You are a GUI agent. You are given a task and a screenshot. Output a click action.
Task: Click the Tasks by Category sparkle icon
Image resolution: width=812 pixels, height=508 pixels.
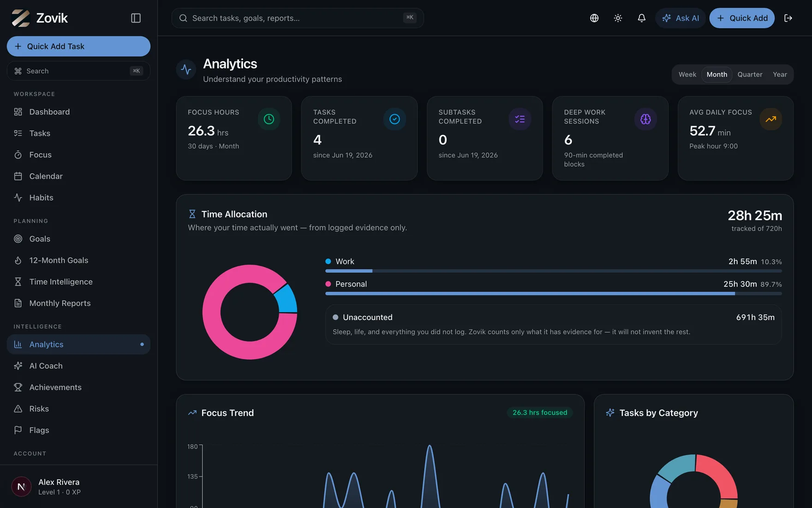(610, 413)
